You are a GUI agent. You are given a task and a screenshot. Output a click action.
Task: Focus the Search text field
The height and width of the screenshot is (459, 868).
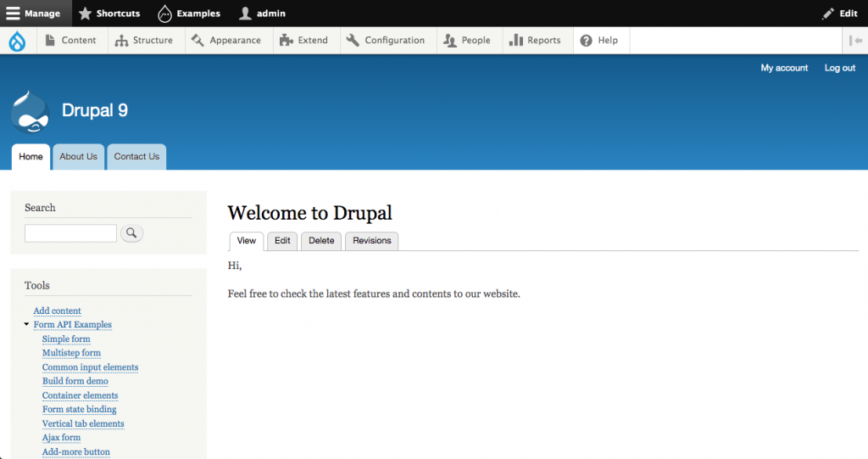[71, 232]
